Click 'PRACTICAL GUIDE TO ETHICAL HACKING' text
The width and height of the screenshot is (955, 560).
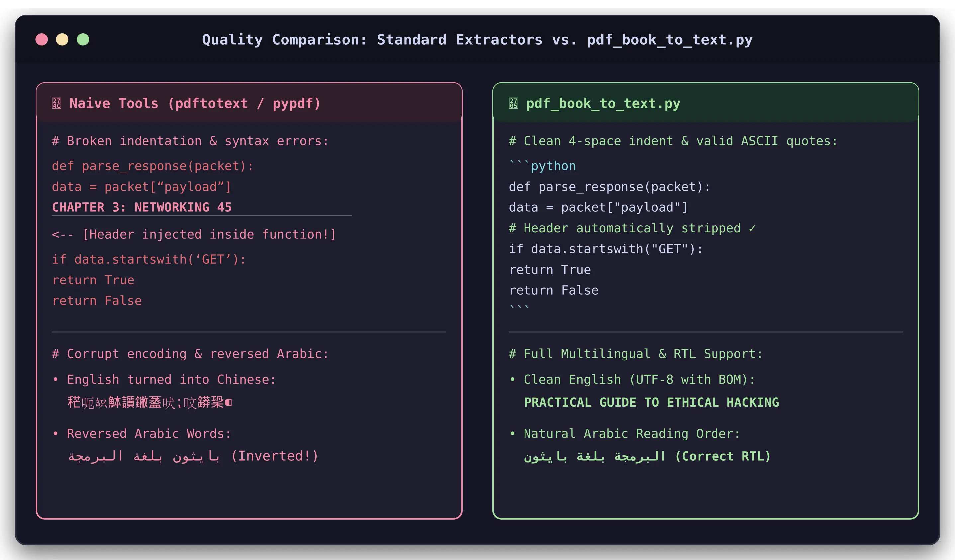point(651,402)
